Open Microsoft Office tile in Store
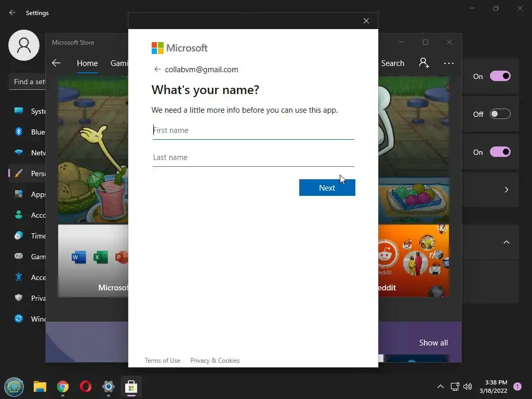 93,261
